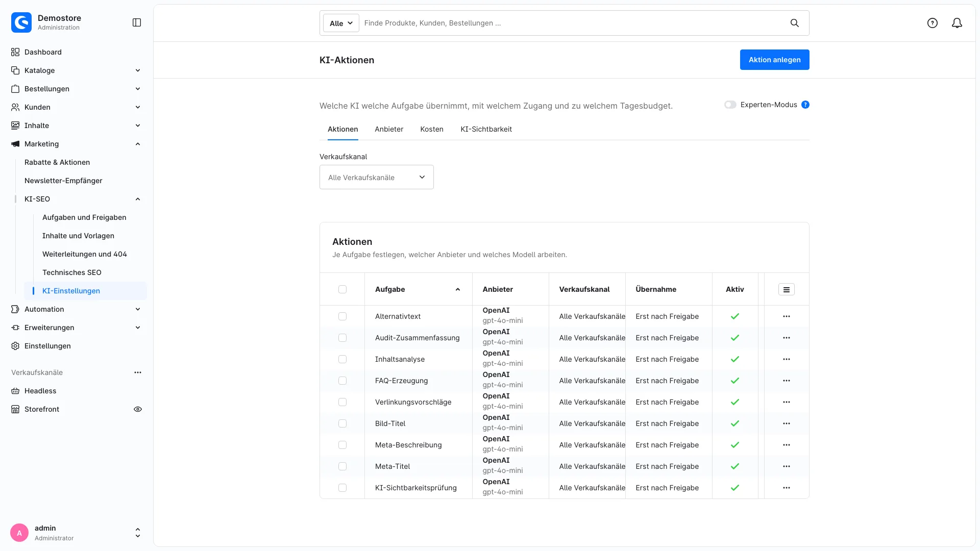Focus the global search input field
Screen dimensions: 980x551
[x=572, y=23]
